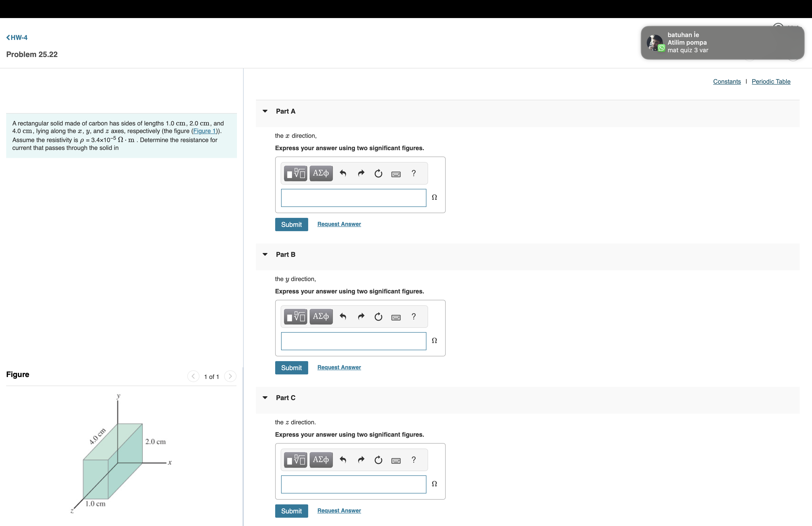Click Request Answer link for Part B
This screenshot has height=526, width=812.
[339, 367]
